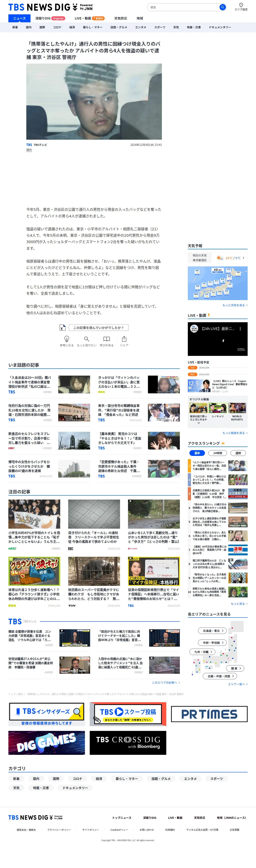Click the 地震・災害 category chip at page bottom
Viewport: 256px width, 868px height.
pyautogui.click(x=41, y=788)
